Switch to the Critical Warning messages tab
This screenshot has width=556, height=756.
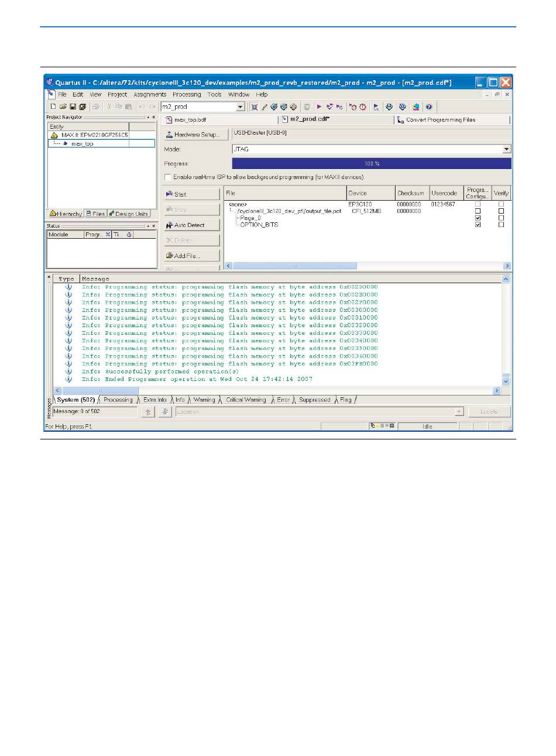(246, 400)
